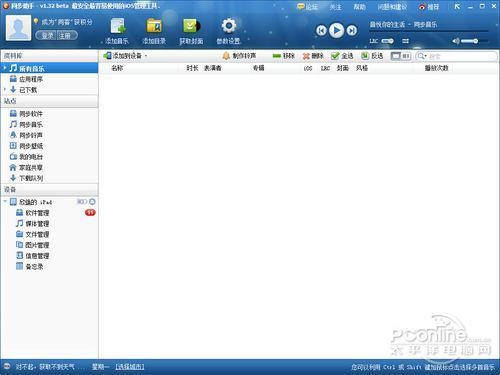Click the 选择城市 link in status bar

pos(130,367)
